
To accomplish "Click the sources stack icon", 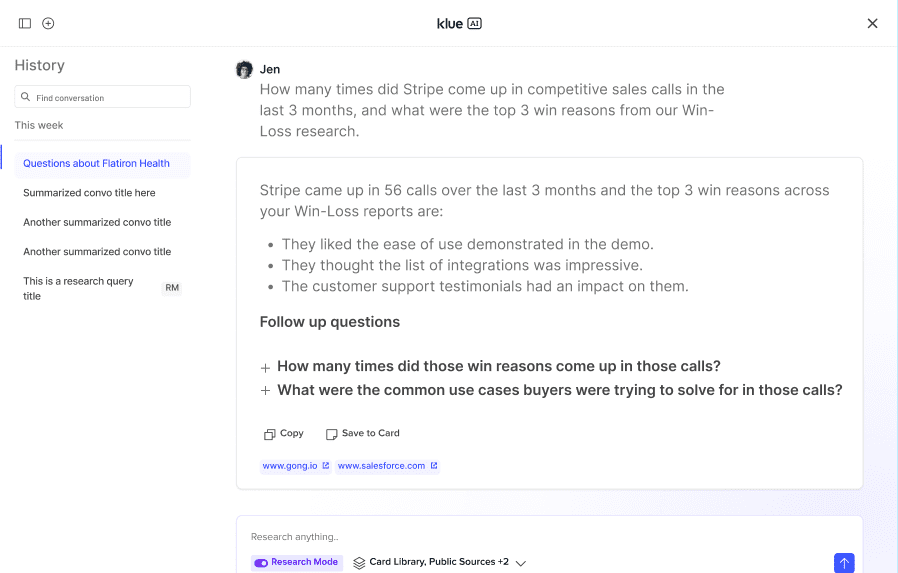I will [359, 563].
